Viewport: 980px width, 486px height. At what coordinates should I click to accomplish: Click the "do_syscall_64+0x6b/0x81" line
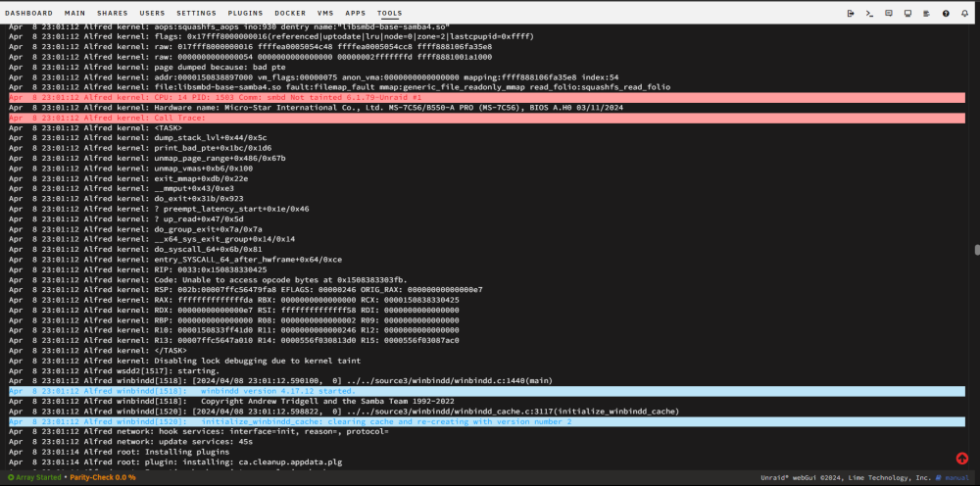pos(135,249)
